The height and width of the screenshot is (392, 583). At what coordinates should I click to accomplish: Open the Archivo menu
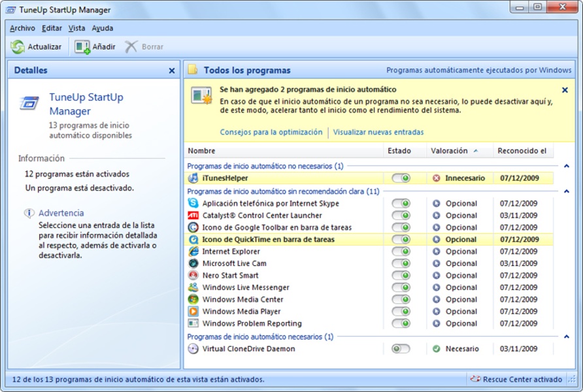pyautogui.click(x=22, y=28)
